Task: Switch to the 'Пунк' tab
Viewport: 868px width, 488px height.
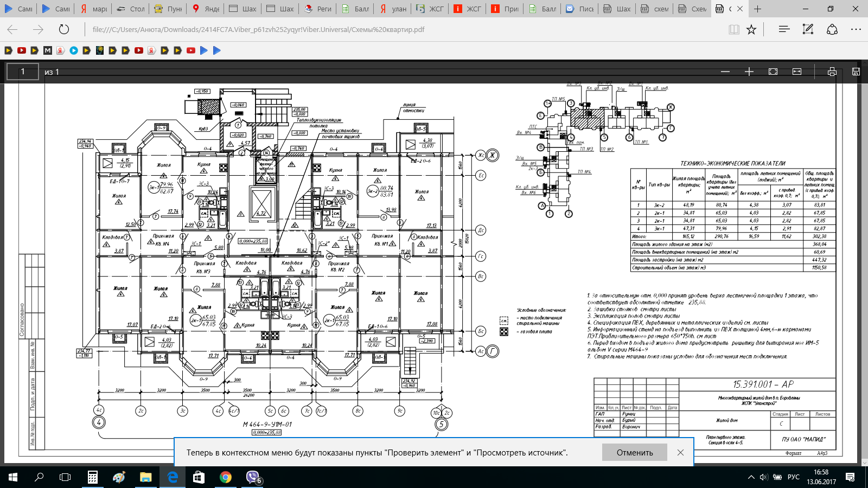Action: [168, 9]
